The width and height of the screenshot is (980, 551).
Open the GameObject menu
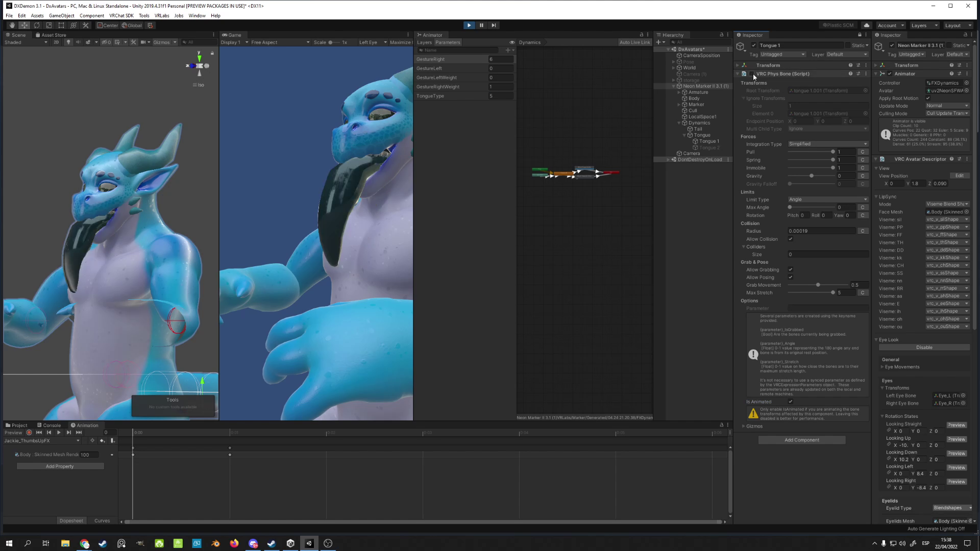click(62, 16)
